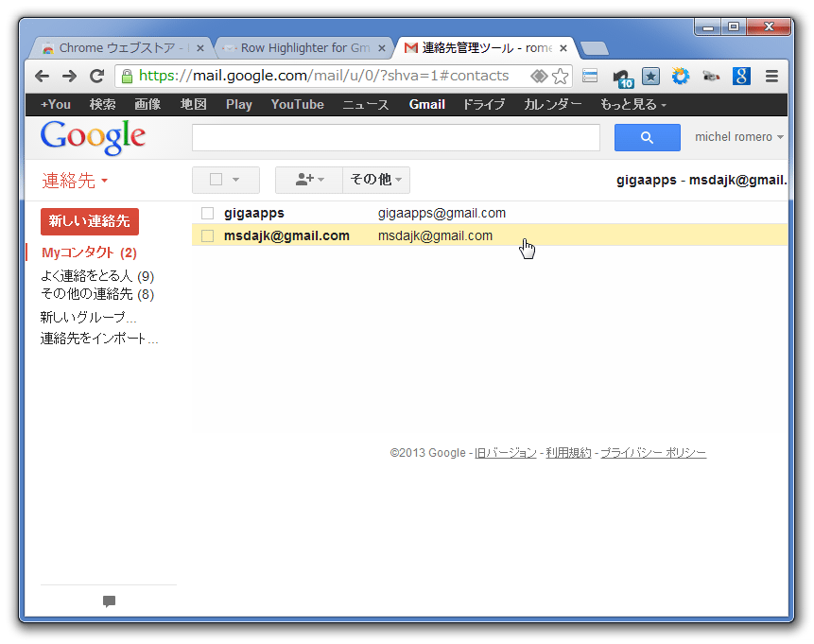Select the Myコンタクト (2) group
Image resolution: width=814 pixels, height=644 pixels.
point(89,252)
